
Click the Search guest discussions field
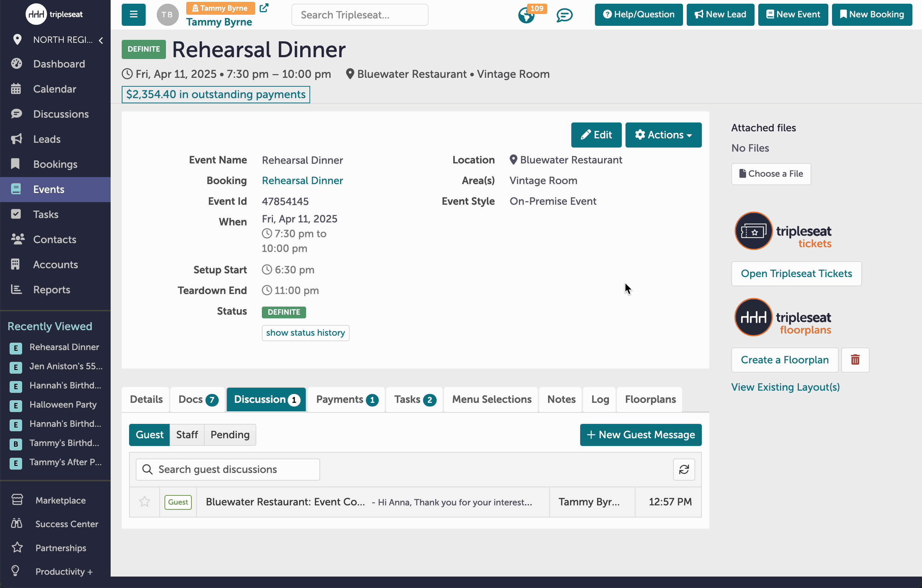coord(228,469)
